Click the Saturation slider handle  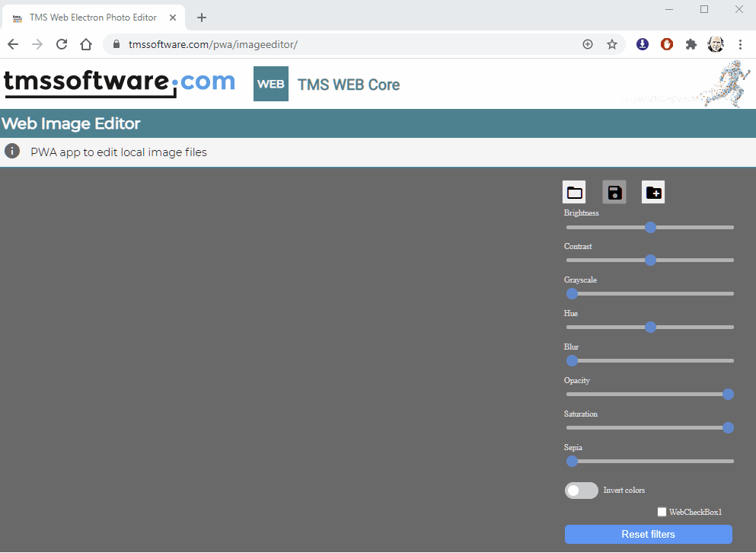tap(728, 427)
